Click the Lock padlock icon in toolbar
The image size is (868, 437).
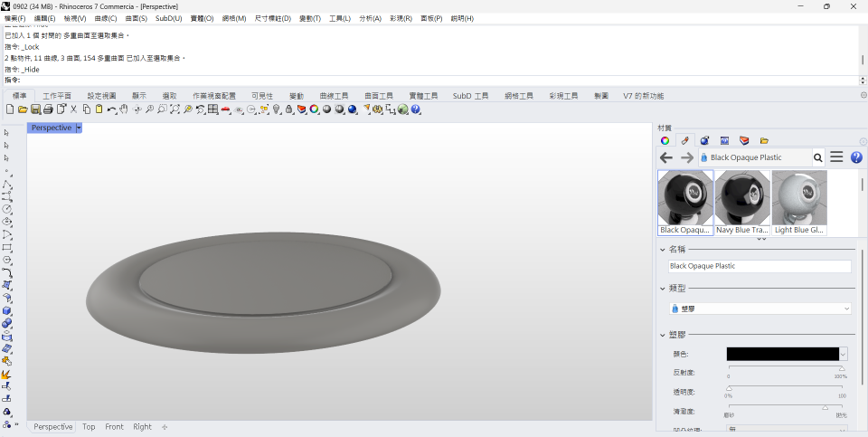pyautogui.click(x=288, y=109)
